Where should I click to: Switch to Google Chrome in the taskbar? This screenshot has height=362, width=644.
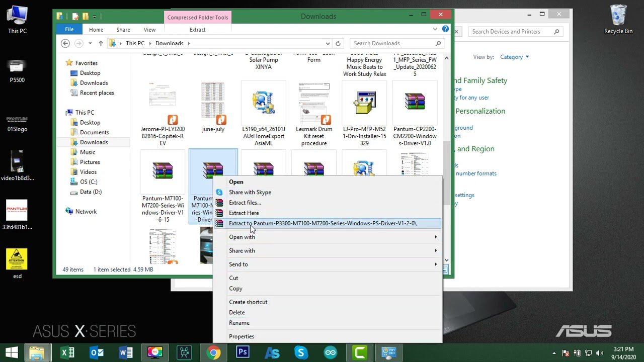[x=213, y=352]
